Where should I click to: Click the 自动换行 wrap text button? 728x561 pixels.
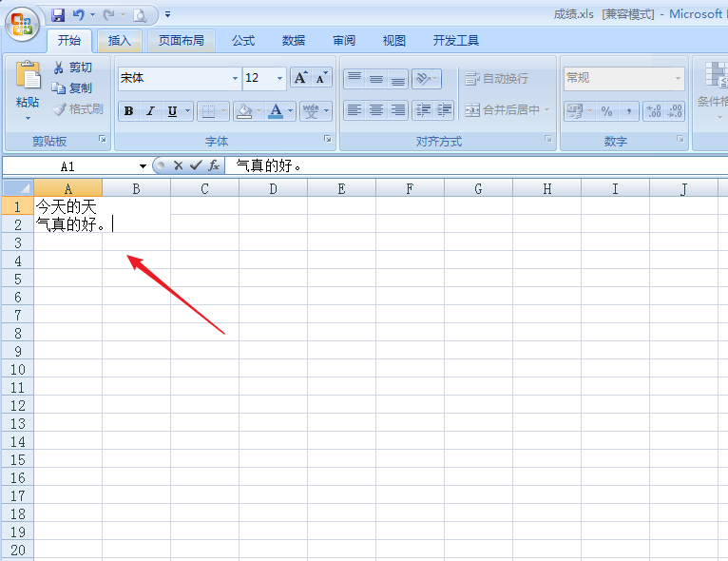coord(497,78)
